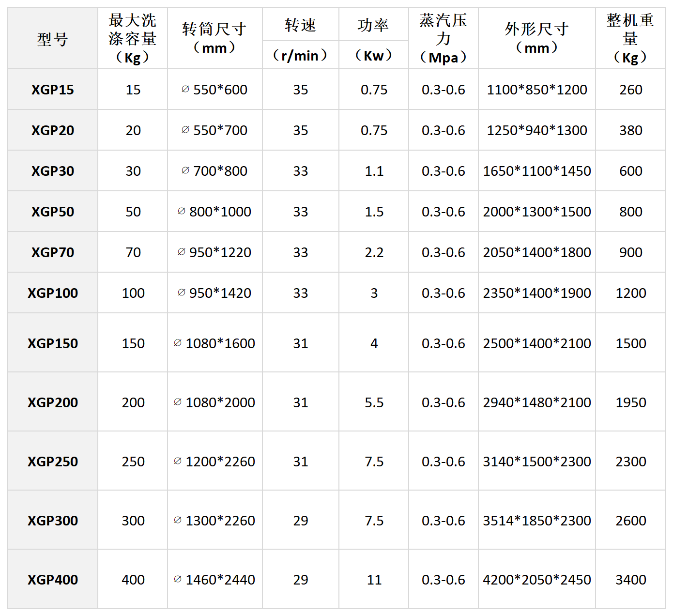Click the drum size ∅ 800*1000 cell
The height and width of the screenshot is (616, 673).
[214, 212]
